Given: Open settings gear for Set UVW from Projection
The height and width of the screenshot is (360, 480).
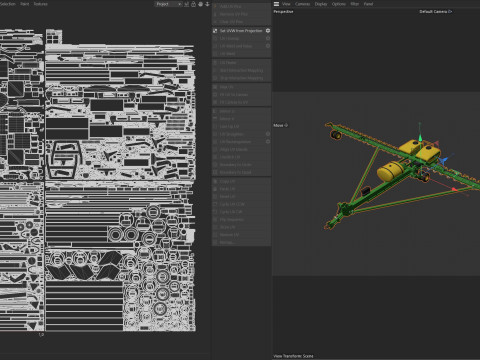Looking at the screenshot, I should pyautogui.click(x=268, y=31).
